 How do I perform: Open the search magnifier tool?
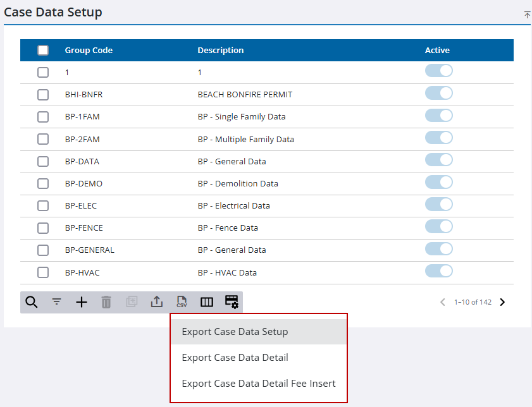(31, 302)
